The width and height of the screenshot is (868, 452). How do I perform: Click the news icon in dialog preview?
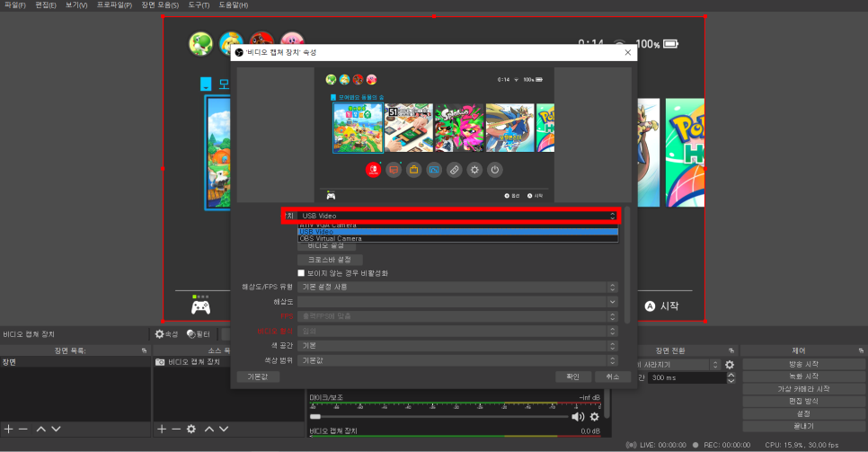point(394,170)
